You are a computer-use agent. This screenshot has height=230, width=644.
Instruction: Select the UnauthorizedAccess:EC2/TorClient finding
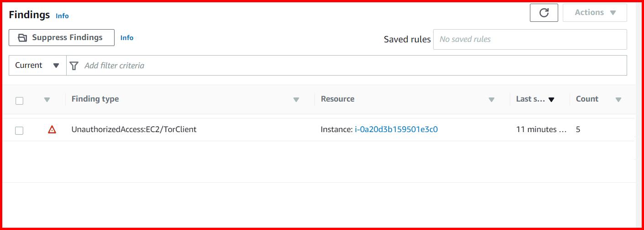(134, 129)
